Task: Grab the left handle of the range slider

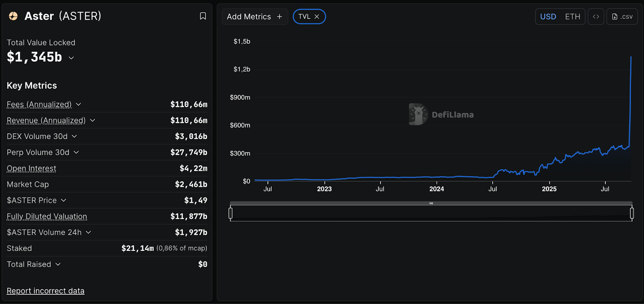Action: [x=231, y=213]
